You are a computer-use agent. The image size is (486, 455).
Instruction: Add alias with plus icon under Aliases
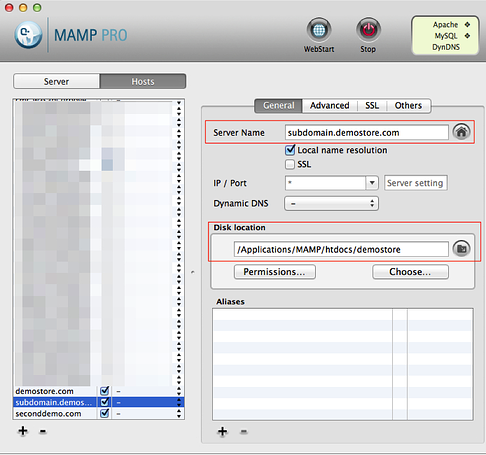(x=223, y=432)
